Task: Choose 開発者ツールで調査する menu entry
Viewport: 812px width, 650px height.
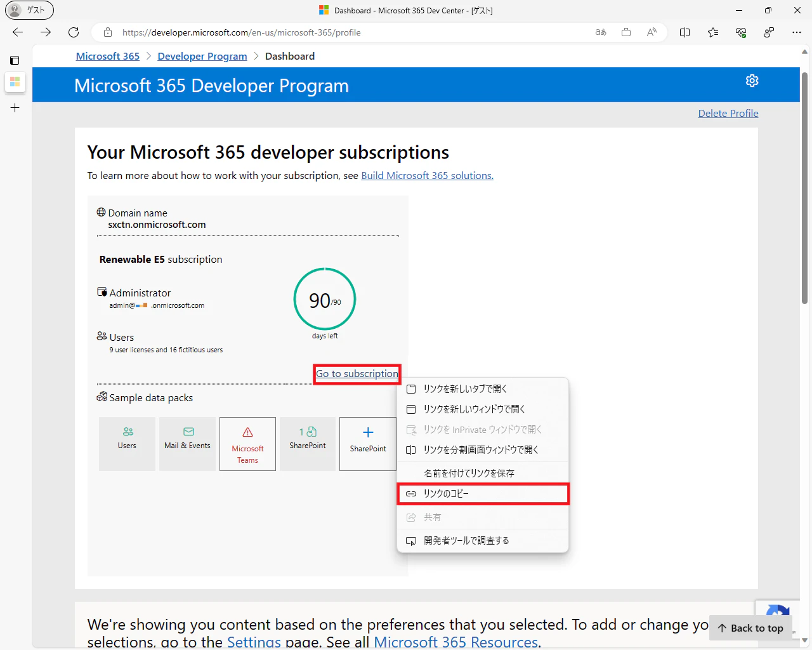Action: (x=483, y=540)
